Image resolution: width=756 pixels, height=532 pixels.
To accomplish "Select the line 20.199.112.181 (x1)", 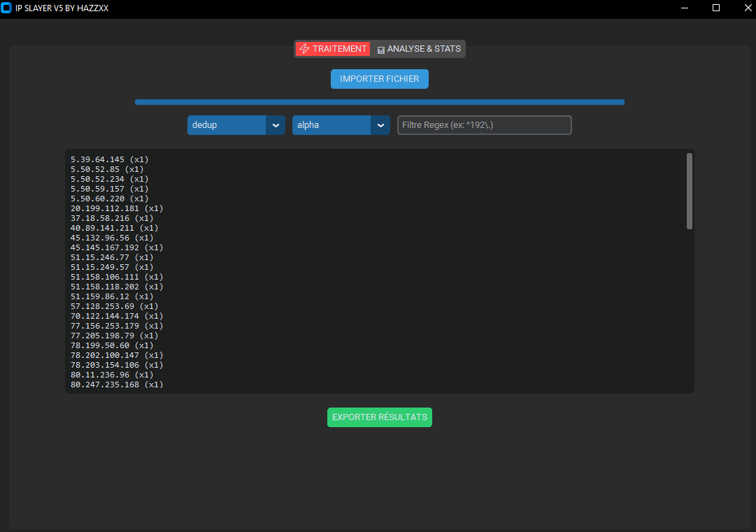I will click(117, 208).
